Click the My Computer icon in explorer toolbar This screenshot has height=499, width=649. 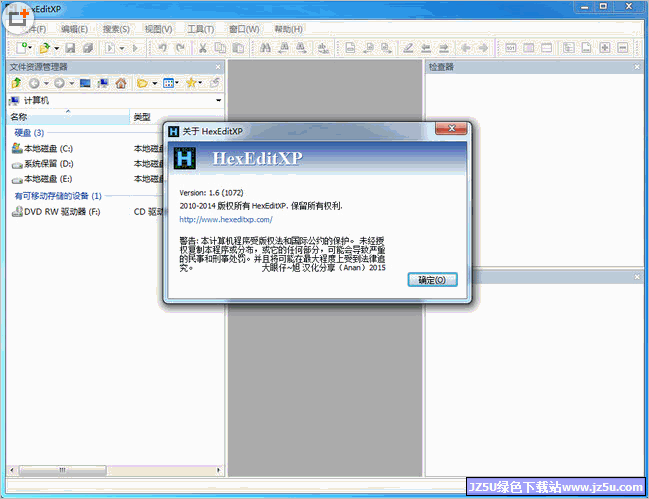click(103, 83)
